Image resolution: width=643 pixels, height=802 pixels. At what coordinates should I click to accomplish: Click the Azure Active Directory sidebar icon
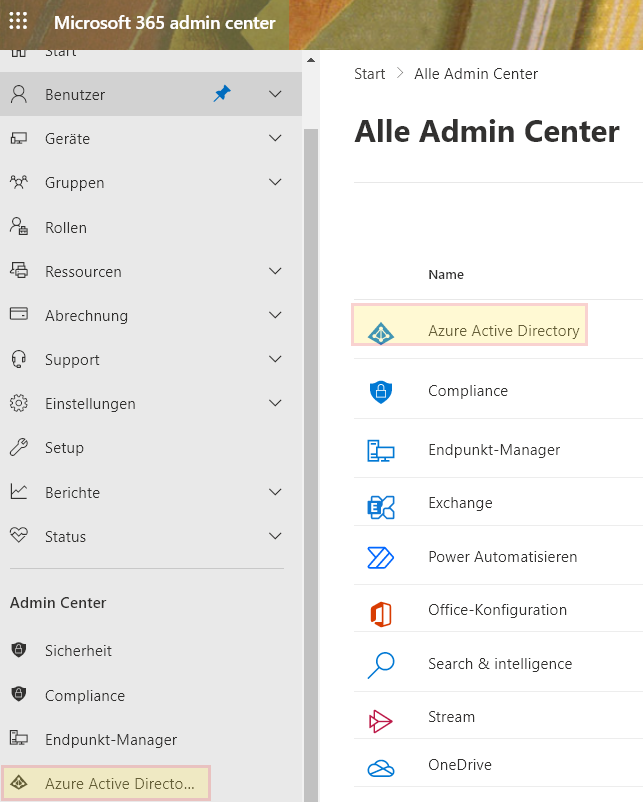[x=19, y=783]
